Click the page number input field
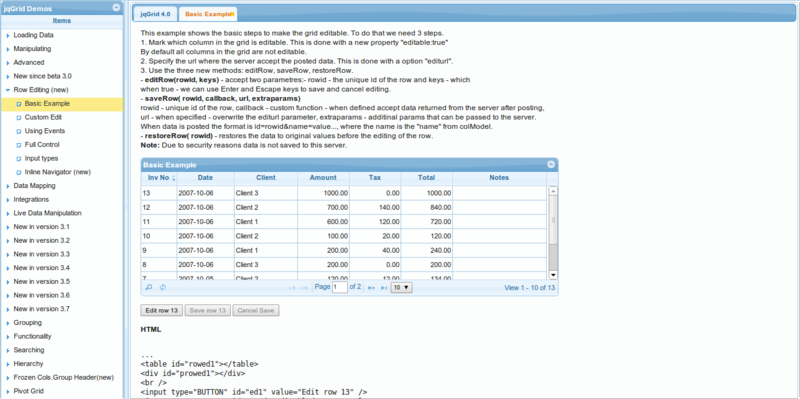This screenshot has height=399, width=800. 340,287
